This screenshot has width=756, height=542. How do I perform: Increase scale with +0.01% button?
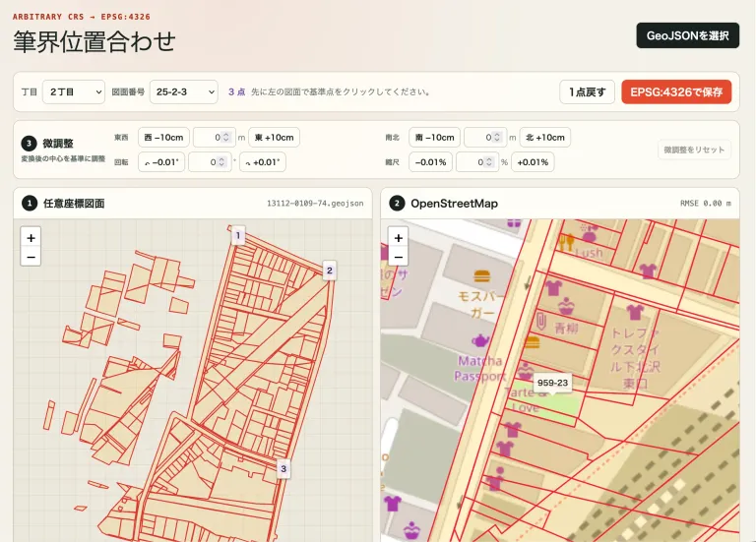[533, 162]
